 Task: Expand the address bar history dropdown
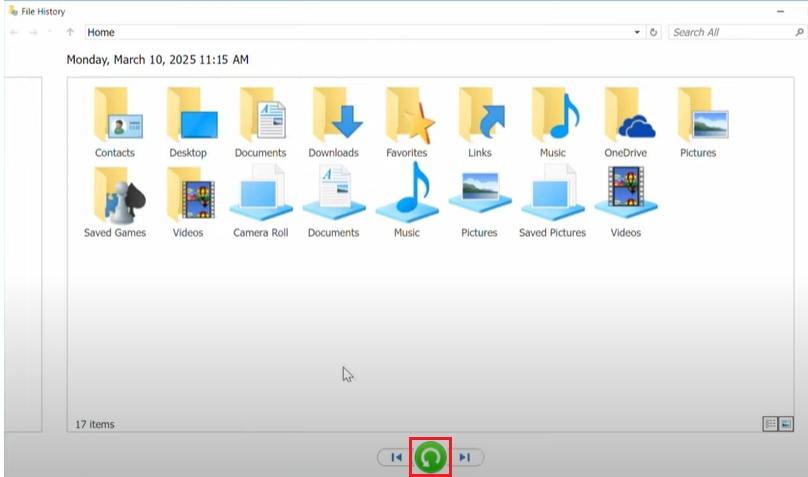point(637,32)
